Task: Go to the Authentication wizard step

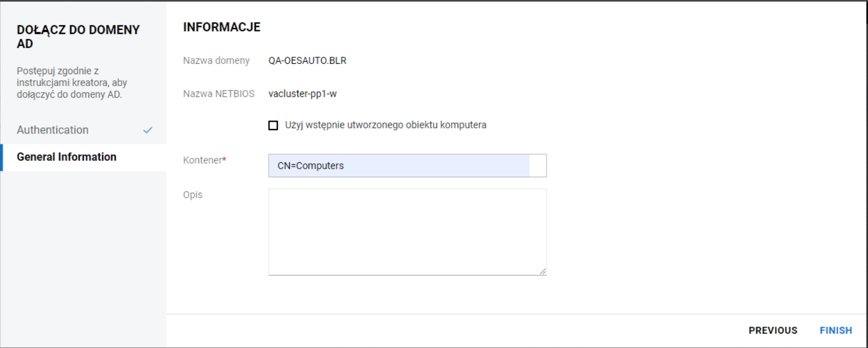Action: (x=53, y=130)
